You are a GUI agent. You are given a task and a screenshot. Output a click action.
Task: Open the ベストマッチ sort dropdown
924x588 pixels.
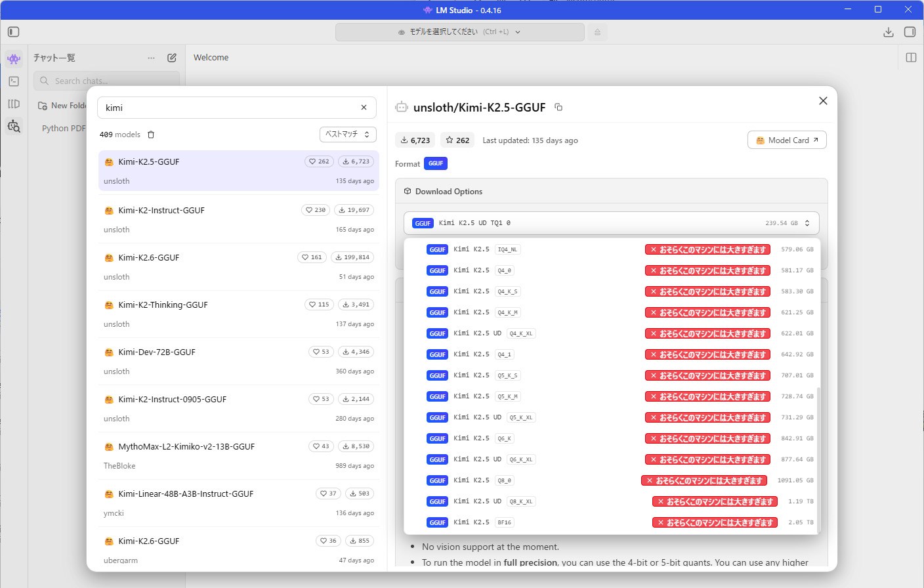click(348, 134)
